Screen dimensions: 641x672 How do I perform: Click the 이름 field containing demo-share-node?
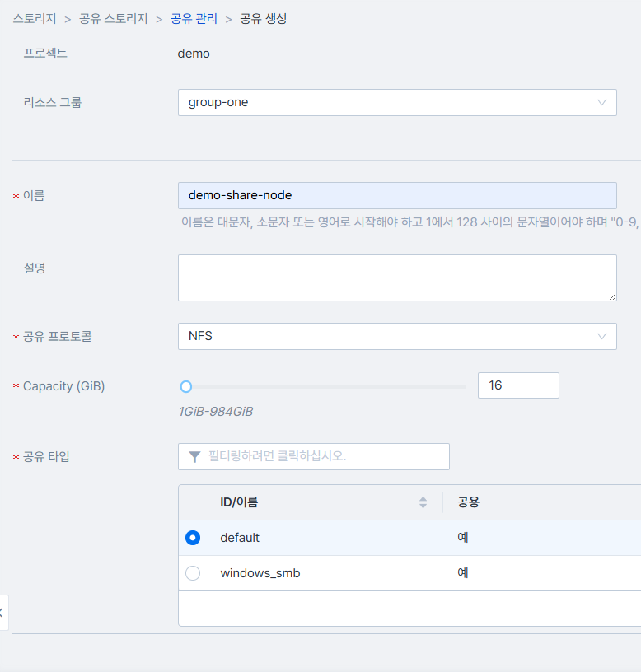pos(396,195)
